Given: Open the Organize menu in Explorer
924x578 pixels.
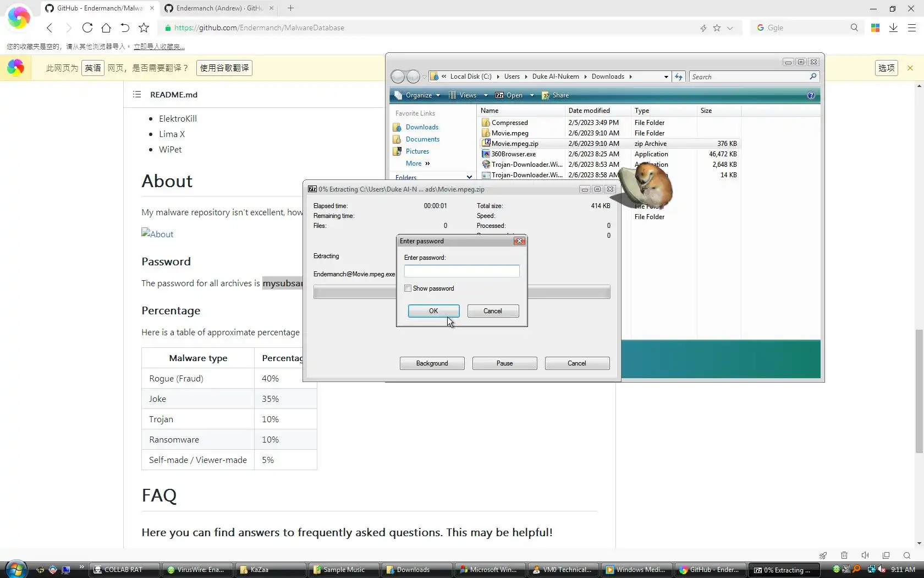Looking at the screenshot, I should [418, 95].
